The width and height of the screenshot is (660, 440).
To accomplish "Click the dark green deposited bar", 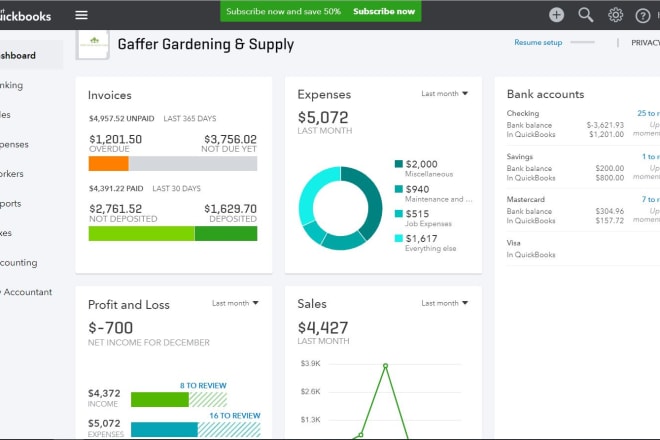I will tap(226, 234).
